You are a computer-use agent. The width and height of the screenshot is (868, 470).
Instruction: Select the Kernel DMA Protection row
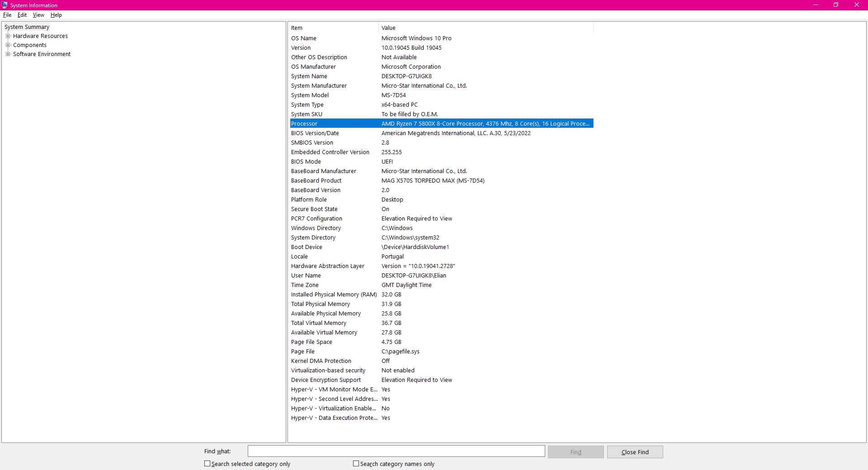(x=442, y=361)
